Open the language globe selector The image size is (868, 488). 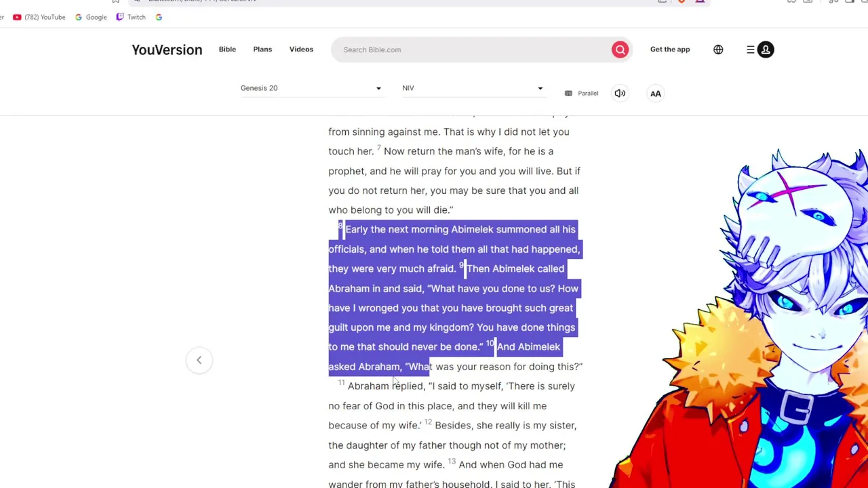(718, 49)
